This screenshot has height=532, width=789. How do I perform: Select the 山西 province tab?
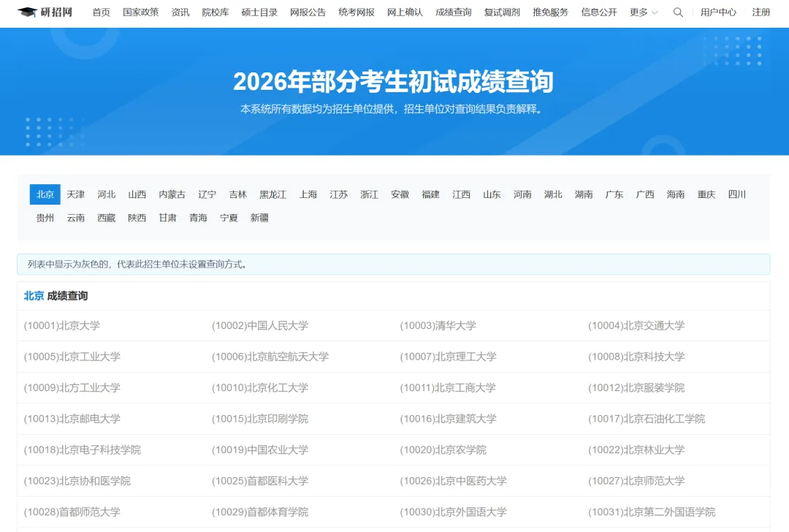pyautogui.click(x=137, y=194)
